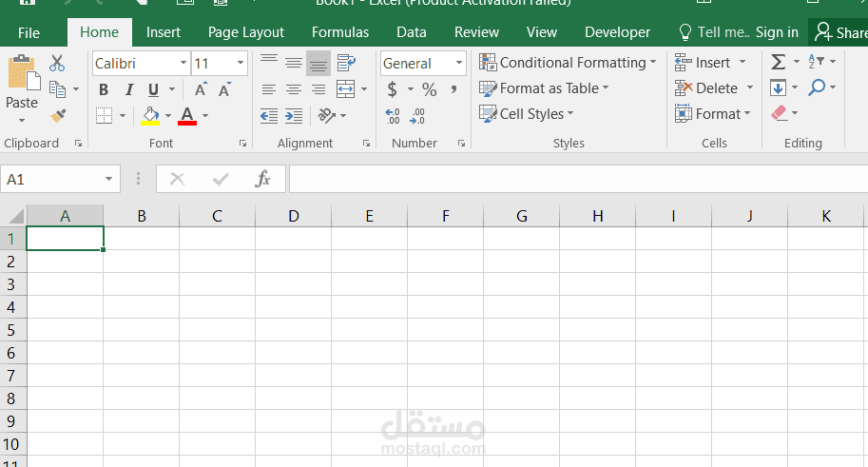Screen dimensions: 868x467
Task: Expand the General number format dropdown
Action: pos(459,64)
